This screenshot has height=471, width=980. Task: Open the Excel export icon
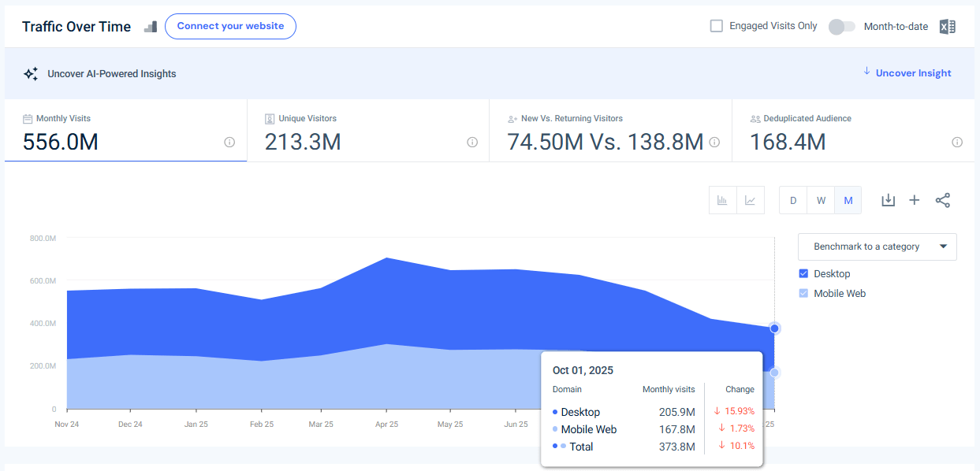947,26
